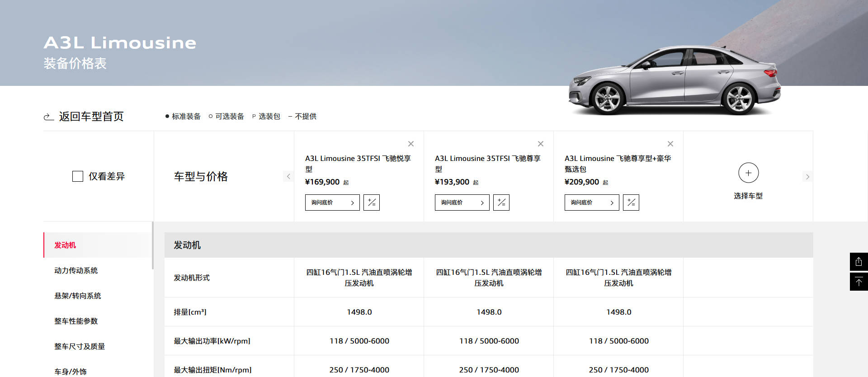The width and height of the screenshot is (868, 377).
Task: Click the plus icon to add model
Action: (748, 173)
